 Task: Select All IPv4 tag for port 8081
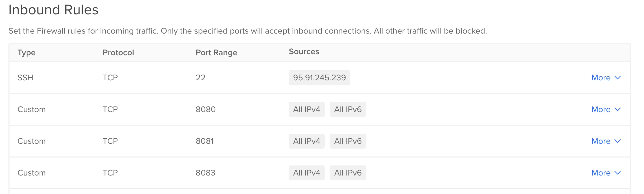307,141
